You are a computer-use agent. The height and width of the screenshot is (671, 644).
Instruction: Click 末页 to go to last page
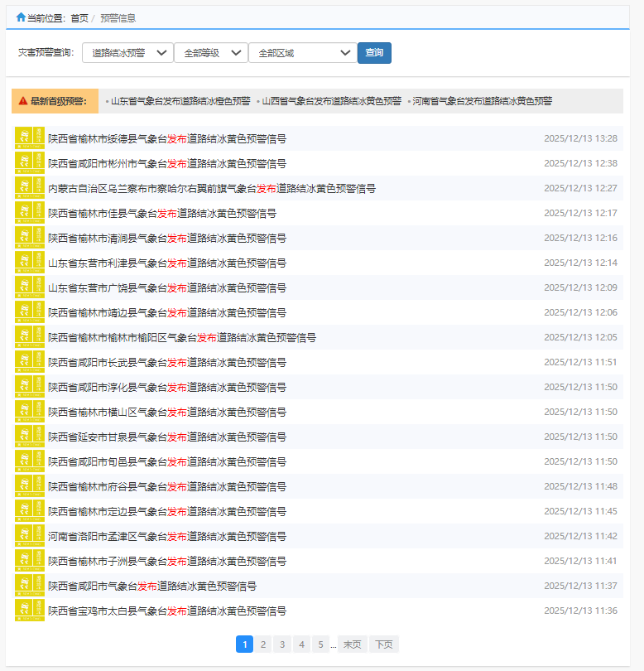pyautogui.click(x=352, y=644)
